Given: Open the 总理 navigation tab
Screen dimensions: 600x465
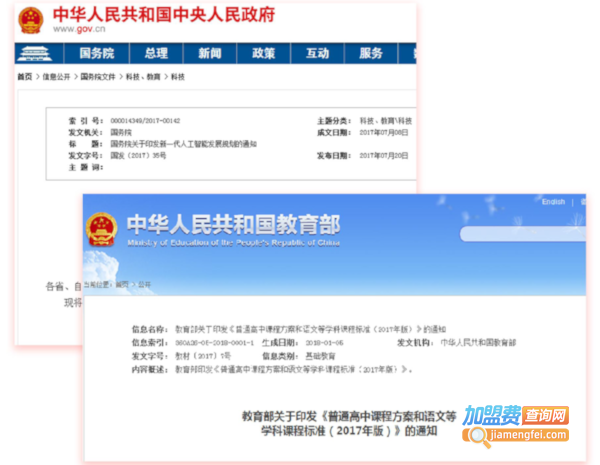Looking at the screenshot, I should [156, 53].
